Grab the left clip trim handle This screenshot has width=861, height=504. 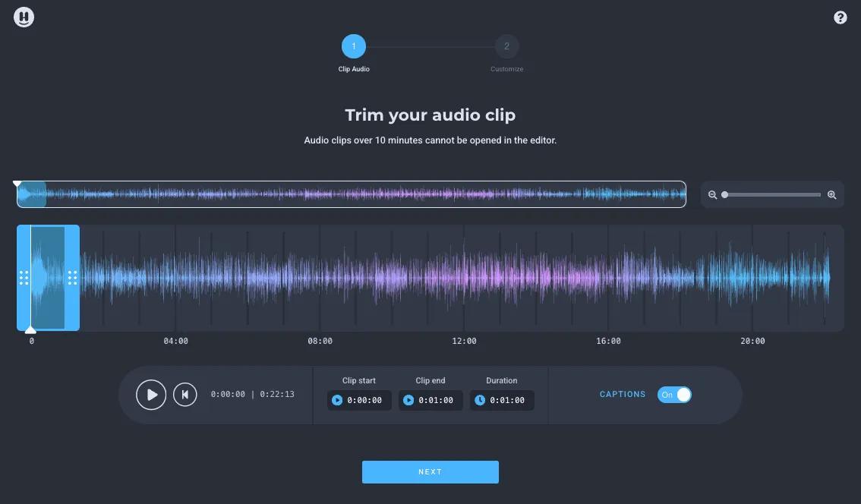pos(24,278)
